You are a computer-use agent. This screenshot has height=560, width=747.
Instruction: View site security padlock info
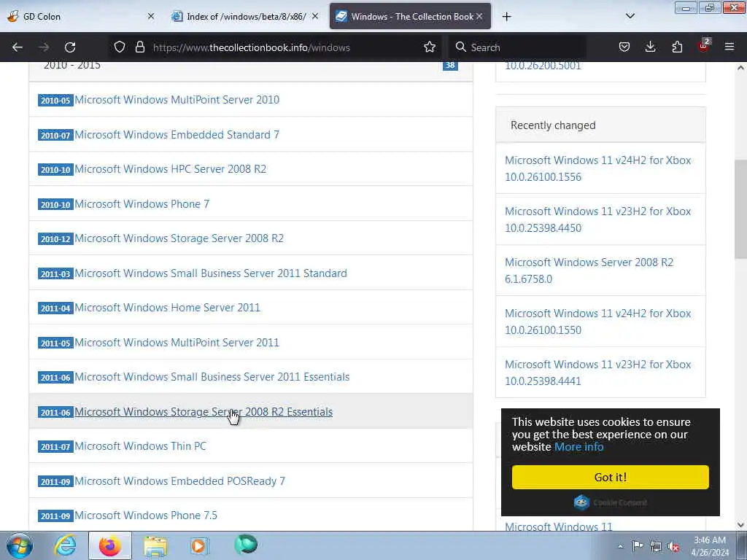coord(139,47)
